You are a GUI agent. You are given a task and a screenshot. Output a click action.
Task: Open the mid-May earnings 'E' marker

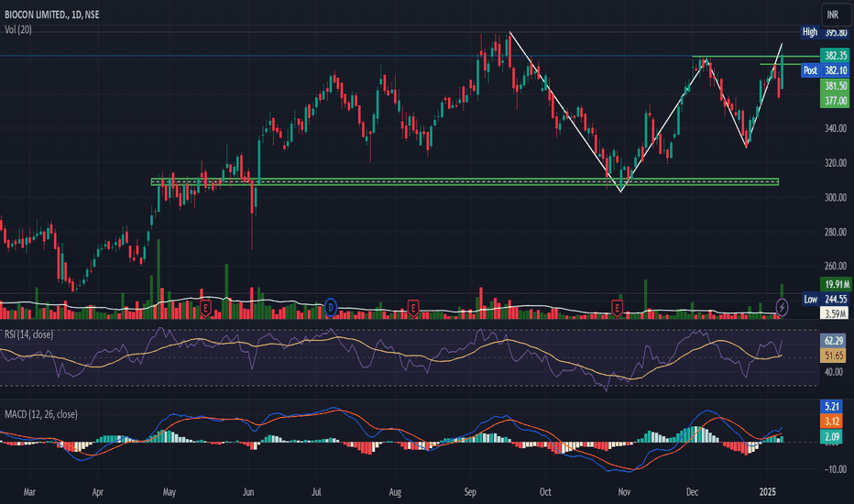[205, 309]
